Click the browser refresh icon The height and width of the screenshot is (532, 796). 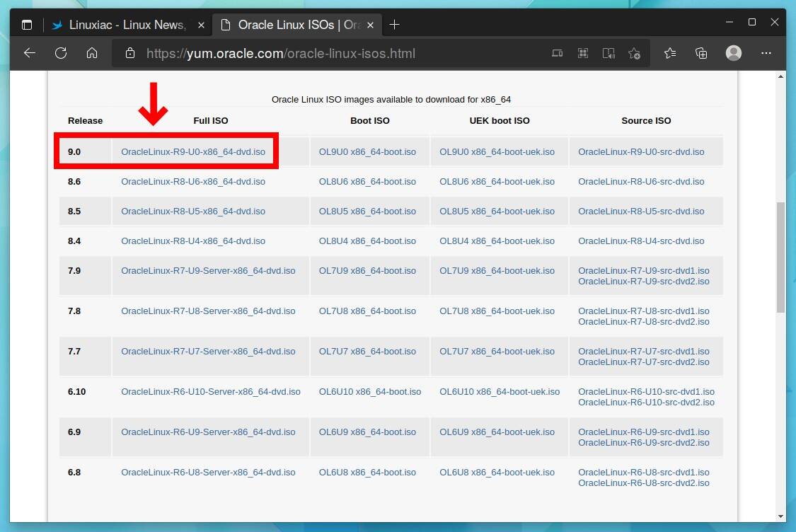61,53
